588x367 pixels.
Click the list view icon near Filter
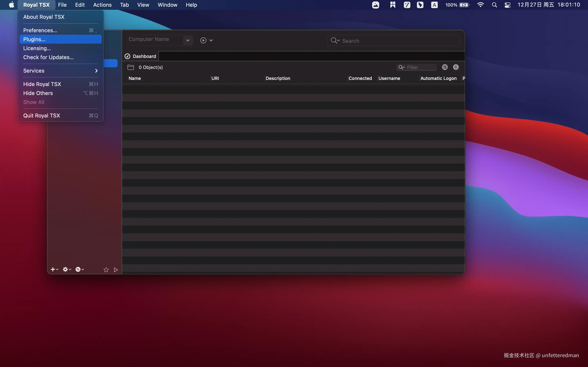pyautogui.click(x=445, y=67)
